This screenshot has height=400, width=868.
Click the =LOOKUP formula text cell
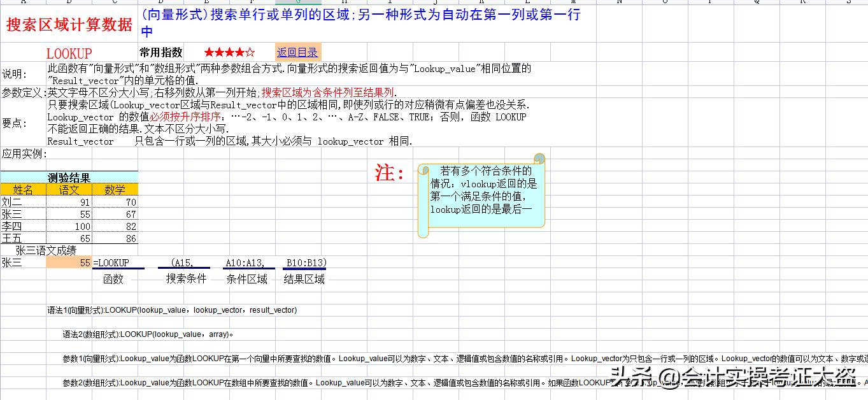(113, 262)
